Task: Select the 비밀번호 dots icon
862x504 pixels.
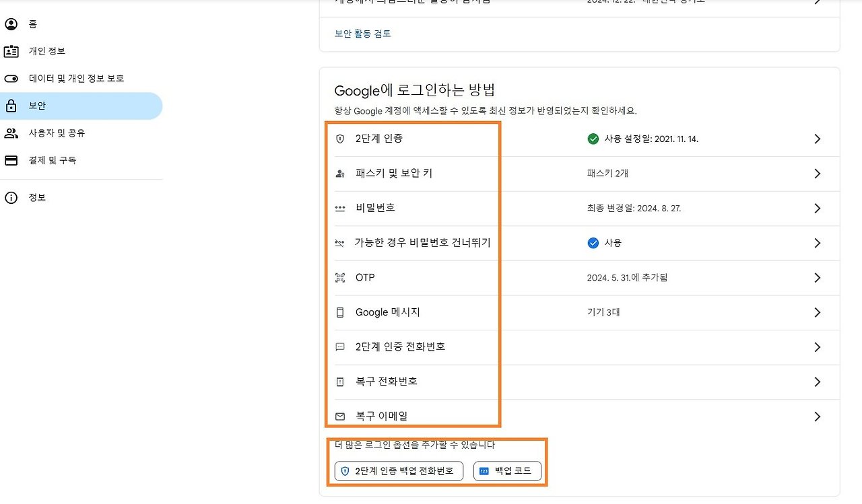Action: point(340,208)
